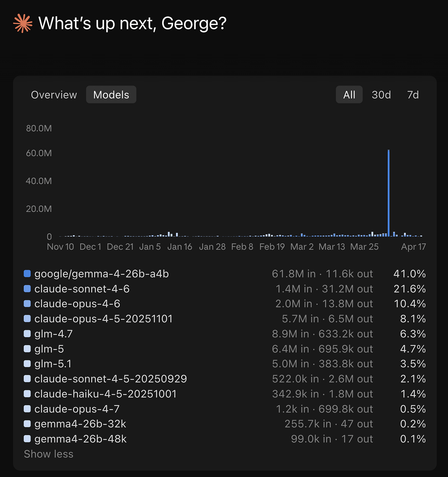
Task: Click the google/gemma-4-26b-a4b model name
Action: [102, 274]
